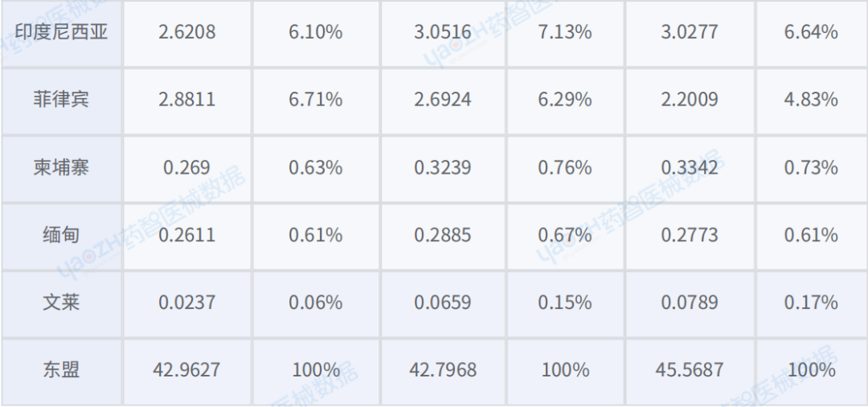The height and width of the screenshot is (407, 868).
Task: Select the 文莱 row header
Action: [x=61, y=302]
